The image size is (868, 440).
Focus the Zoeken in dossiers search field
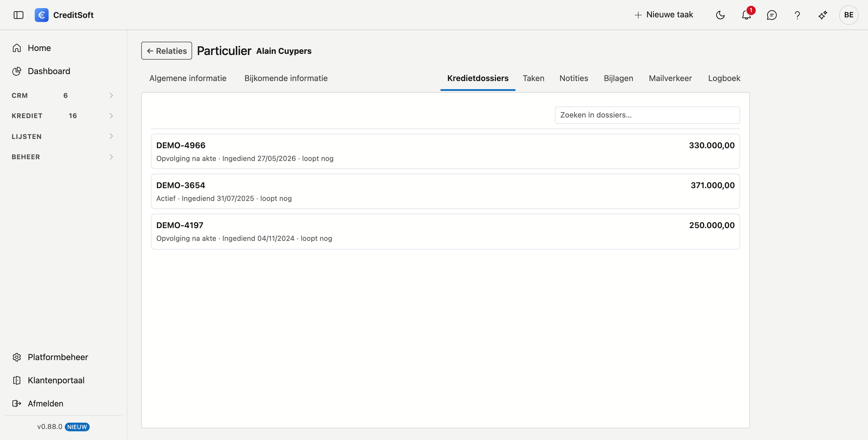pos(647,115)
